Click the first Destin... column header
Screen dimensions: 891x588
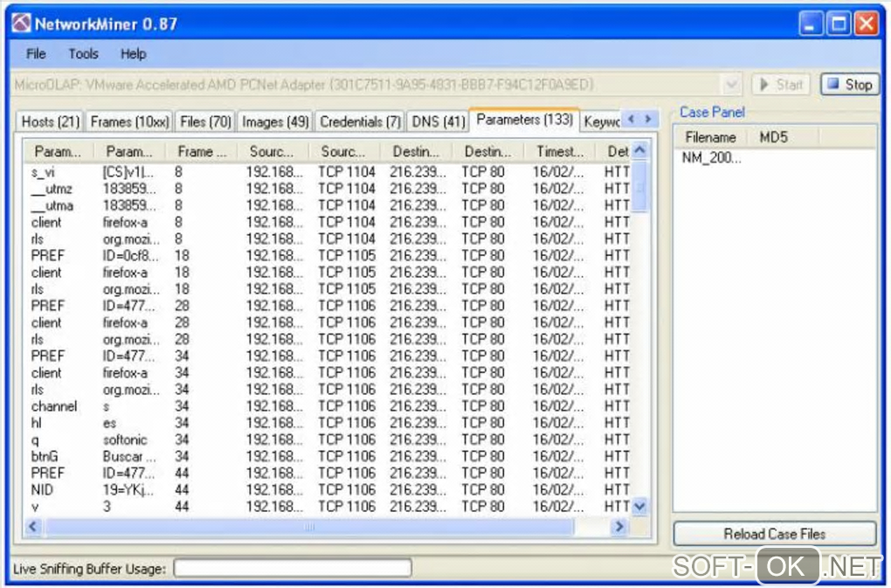pyautogui.click(x=416, y=152)
